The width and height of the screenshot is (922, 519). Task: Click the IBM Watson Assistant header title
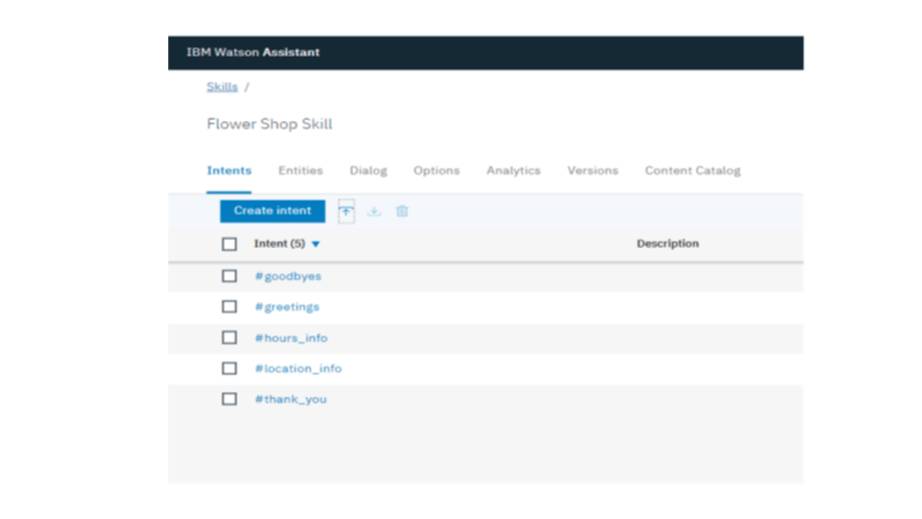pos(253,53)
